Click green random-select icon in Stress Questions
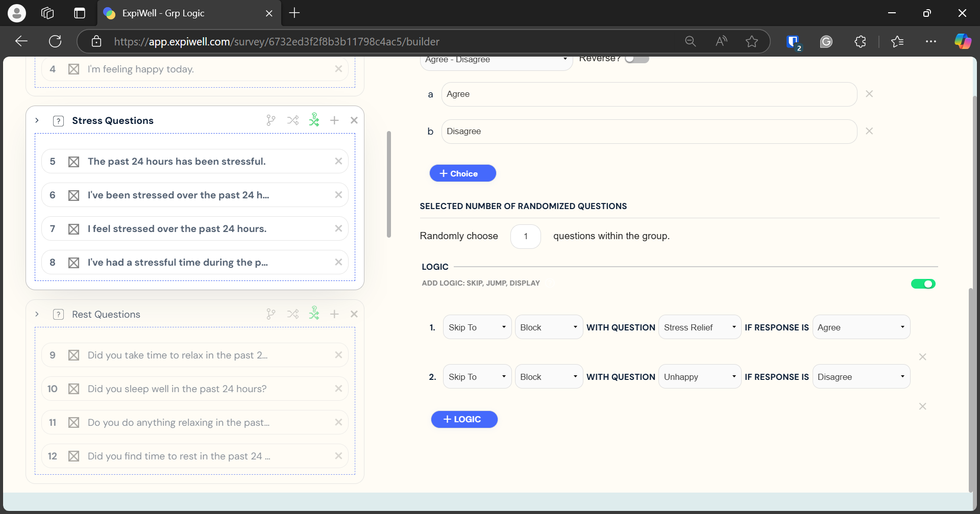The width and height of the screenshot is (980, 514). tap(314, 120)
